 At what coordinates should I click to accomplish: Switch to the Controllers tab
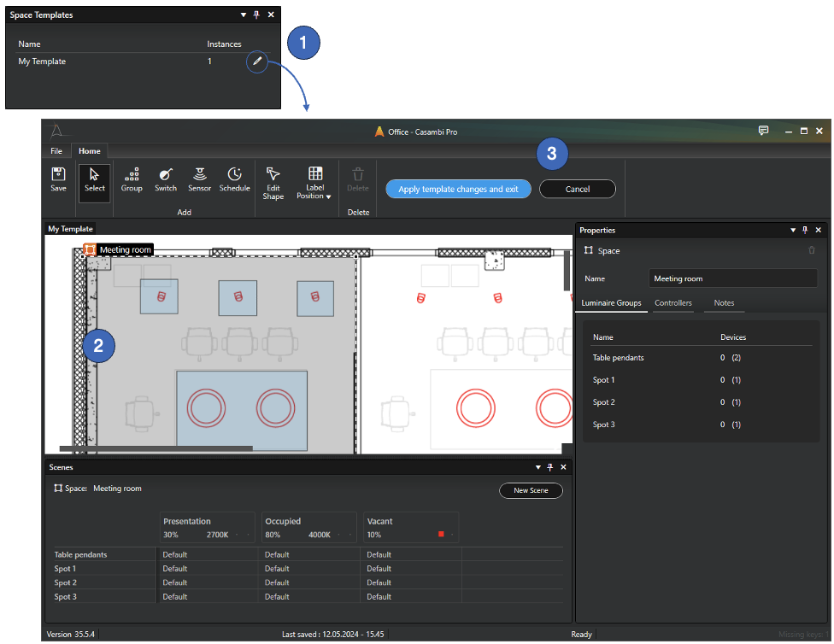coord(673,303)
